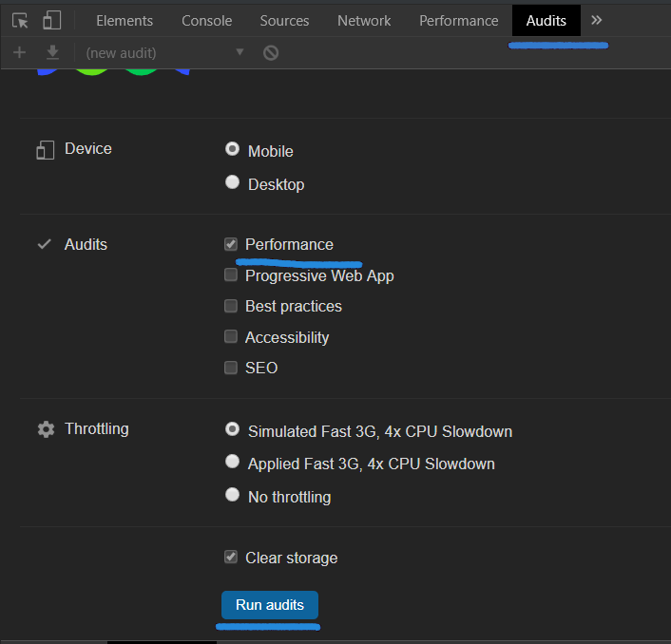
Task: Activate the inspect element picker icon
Action: pyautogui.click(x=20, y=21)
